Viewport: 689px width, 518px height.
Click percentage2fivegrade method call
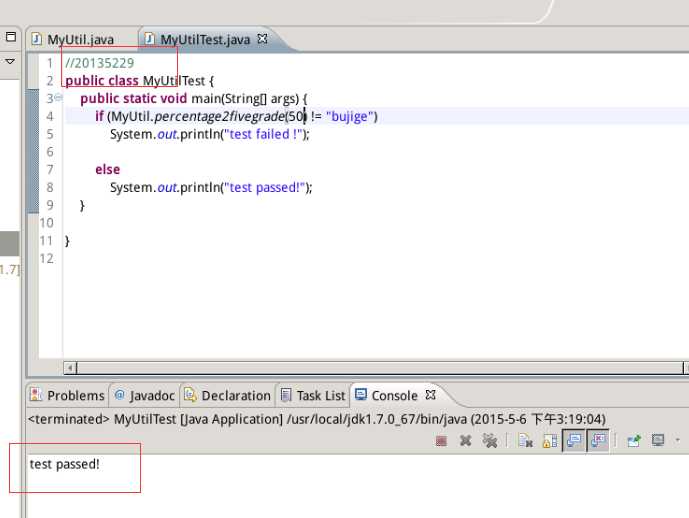(219, 116)
